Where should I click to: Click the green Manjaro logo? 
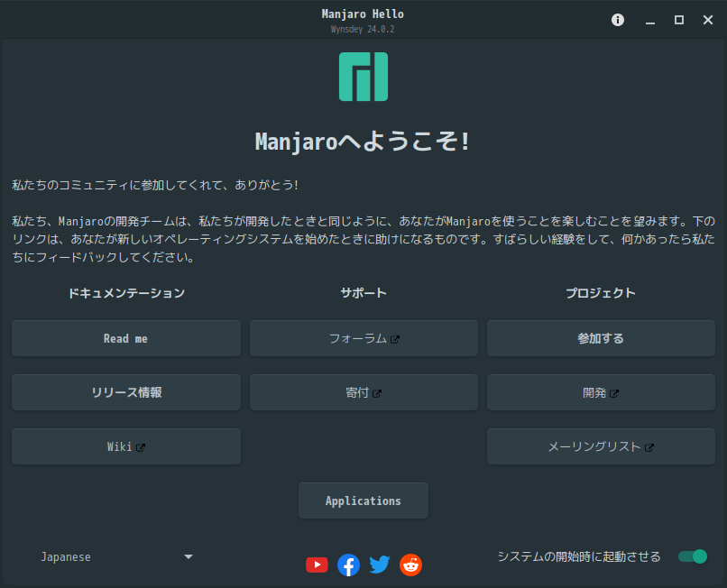click(x=363, y=77)
